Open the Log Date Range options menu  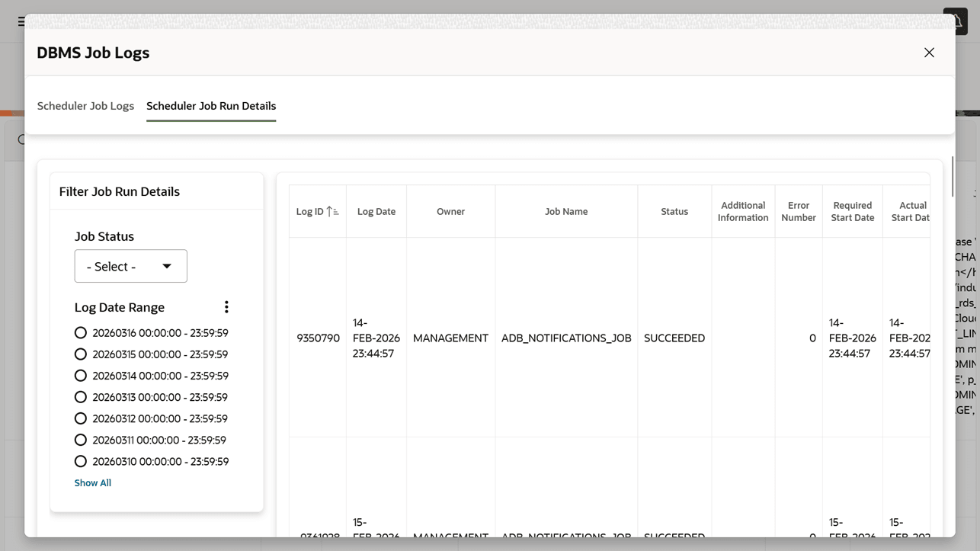coord(226,307)
